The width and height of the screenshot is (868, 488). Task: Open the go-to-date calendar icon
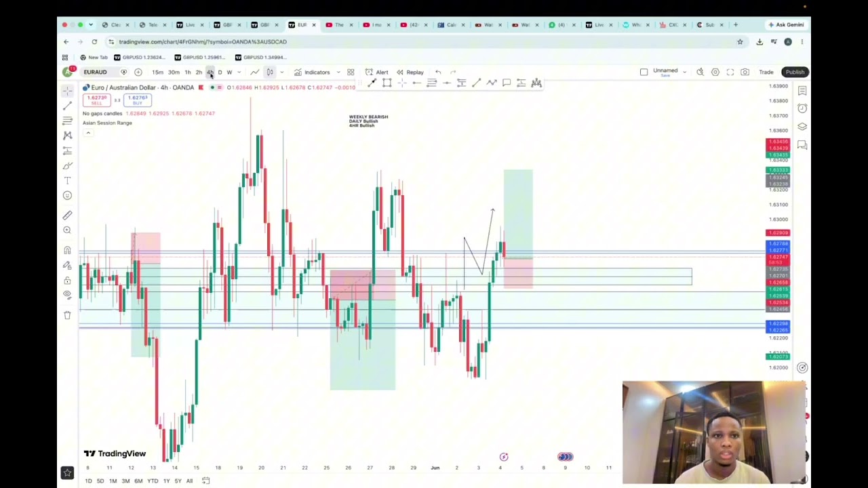(x=205, y=481)
